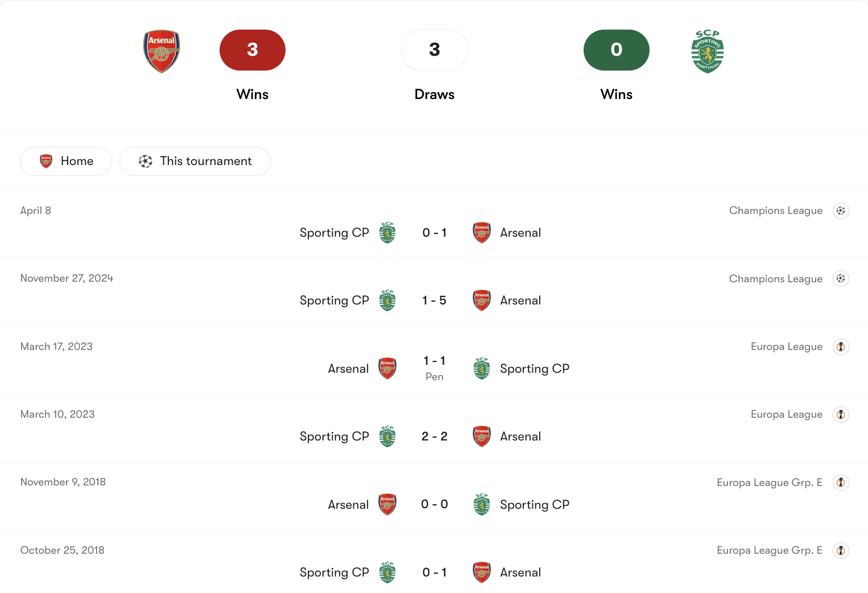This screenshot has width=868, height=593.
Task: Expand the November 9, 2018 group stage match
Action: click(x=434, y=504)
